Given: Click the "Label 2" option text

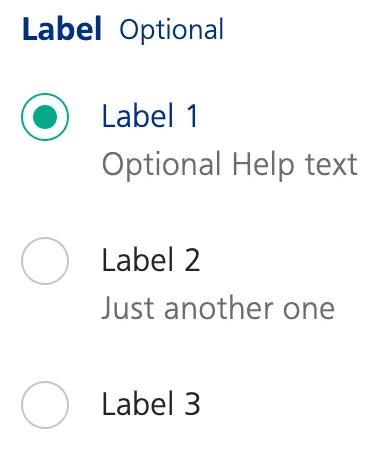Looking at the screenshot, I should coord(151,260).
